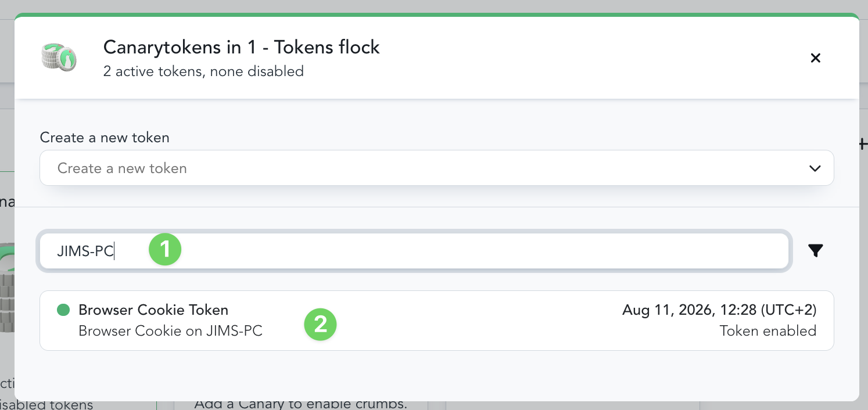Click Add a Canary to enable crumbs text
868x410 pixels.
coord(300,404)
